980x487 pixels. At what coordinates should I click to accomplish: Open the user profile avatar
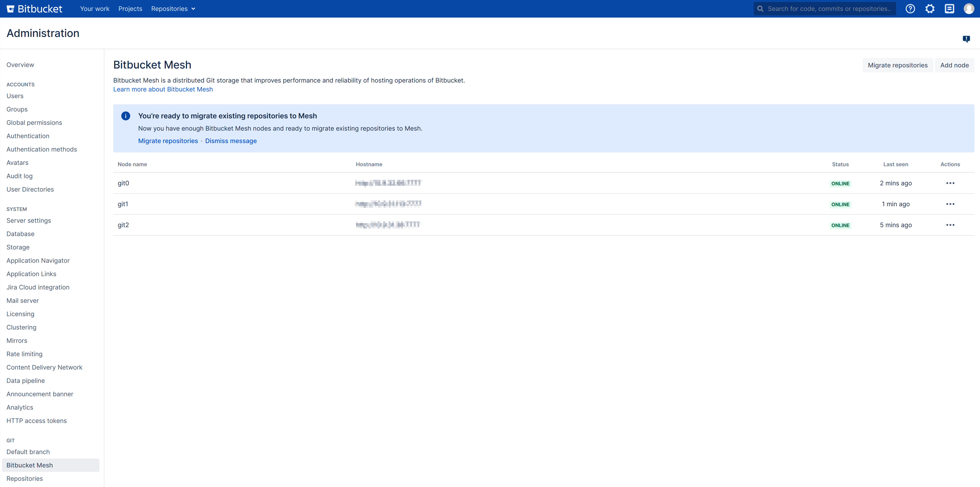pos(969,9)
